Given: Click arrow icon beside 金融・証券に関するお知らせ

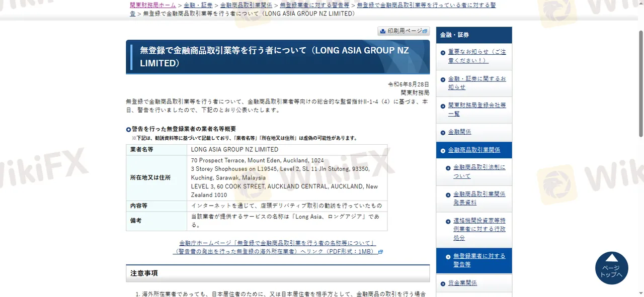Looking at the screenshot, I should point(443,79).
